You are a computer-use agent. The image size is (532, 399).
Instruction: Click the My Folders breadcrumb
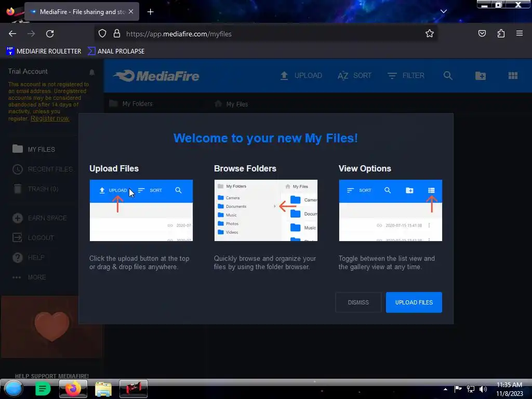point(131,103)
